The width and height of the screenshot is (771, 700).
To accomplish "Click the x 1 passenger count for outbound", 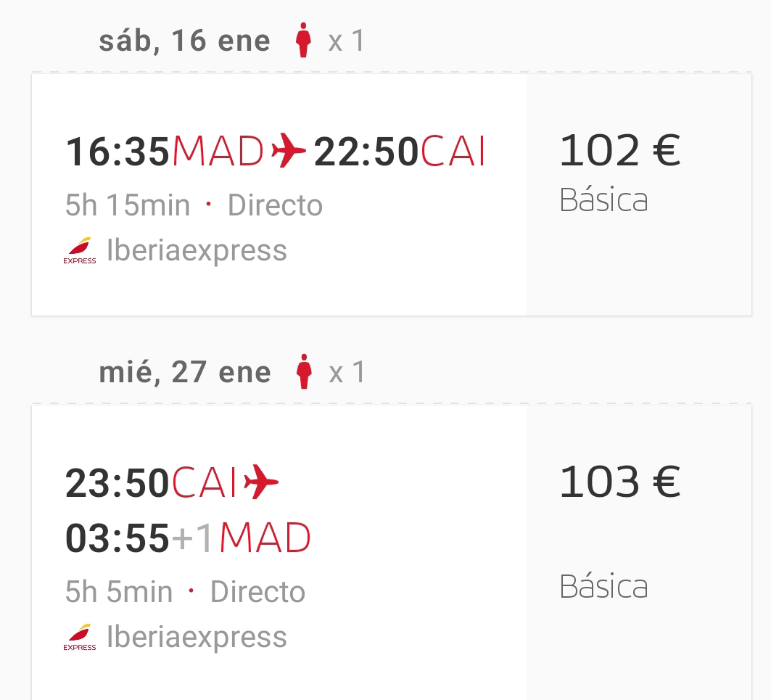I will point(347,41).
